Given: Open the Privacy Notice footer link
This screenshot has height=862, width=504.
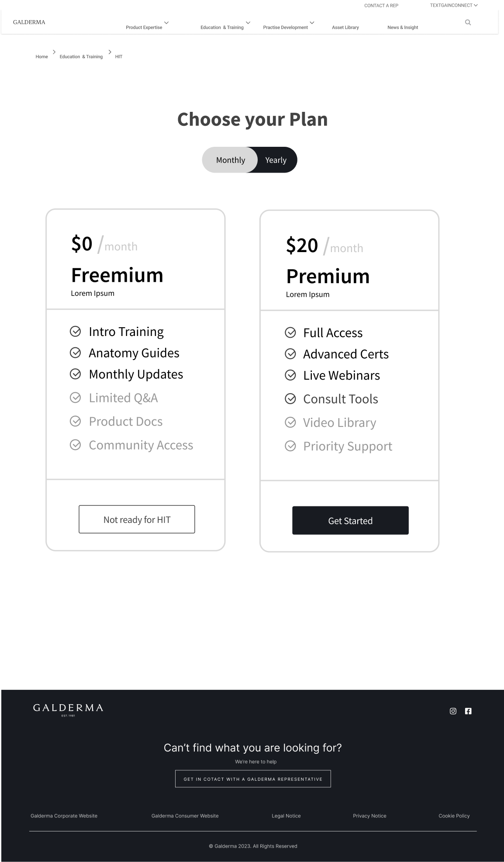Looking at the screenshot, I should (x=369, y=816).
